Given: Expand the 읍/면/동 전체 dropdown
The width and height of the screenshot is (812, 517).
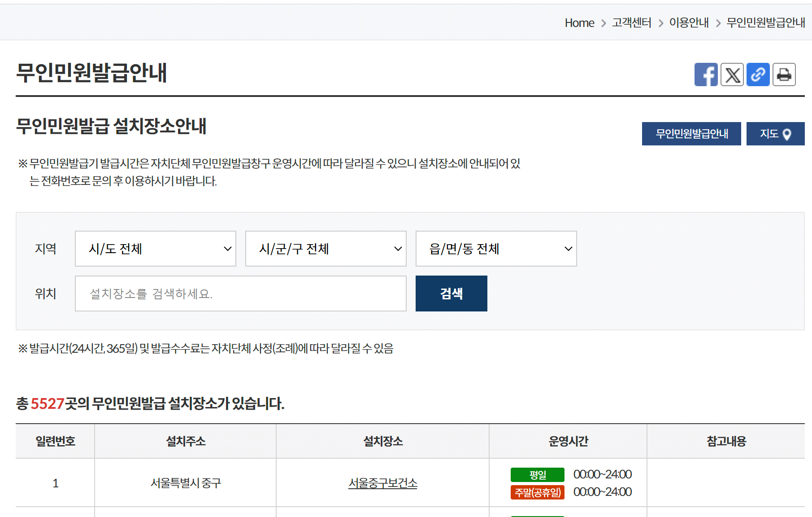Looking at the screenshot, I should [496, 249].
